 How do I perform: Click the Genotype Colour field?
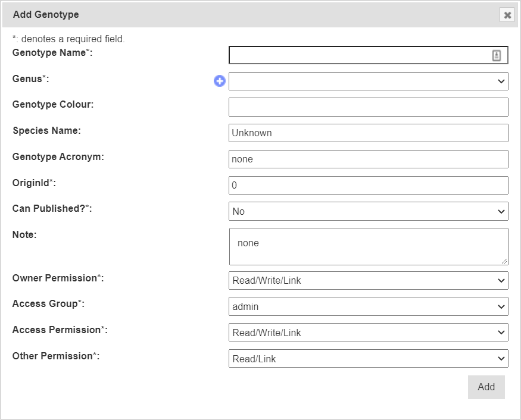pos(368,107)
